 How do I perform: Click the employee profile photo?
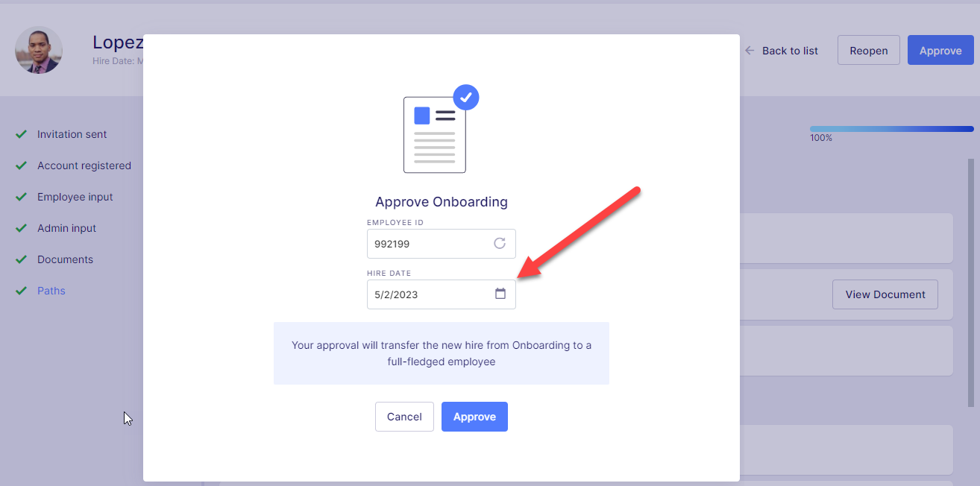coord(39,51)
